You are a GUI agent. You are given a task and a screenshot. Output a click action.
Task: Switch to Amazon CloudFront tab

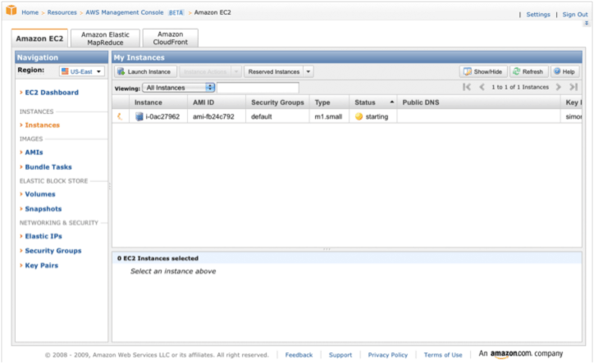(170, 39)
